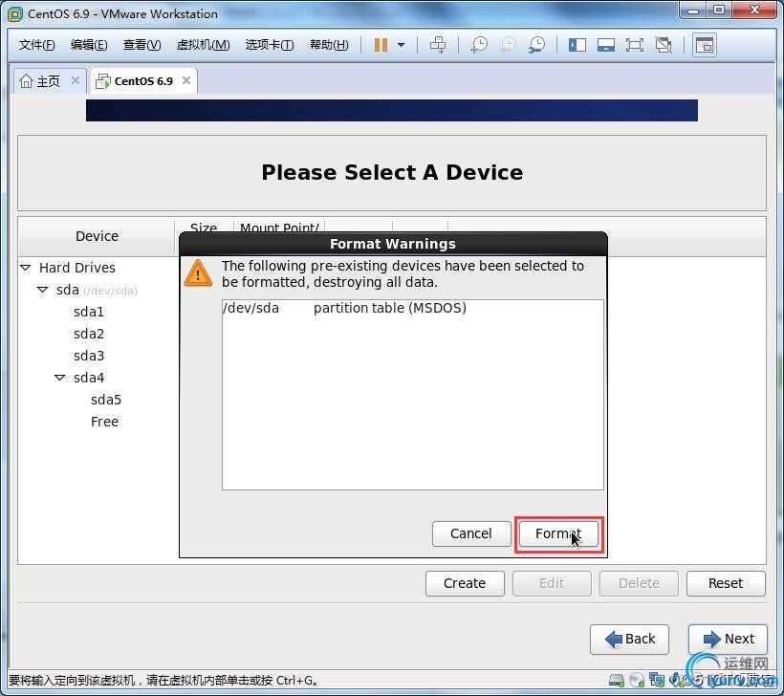Go Back to the previous step
The height and width of the screenshot is (696, 784).
pos(629,639)
